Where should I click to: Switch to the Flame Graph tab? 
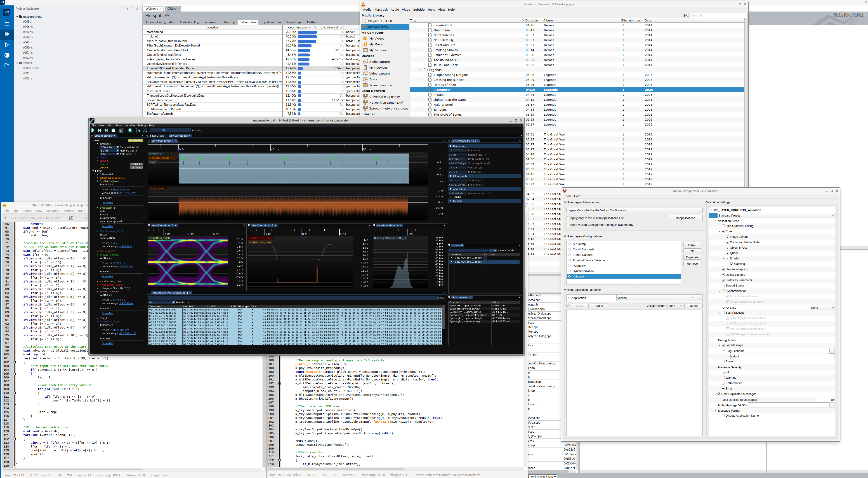click(293, 22)
